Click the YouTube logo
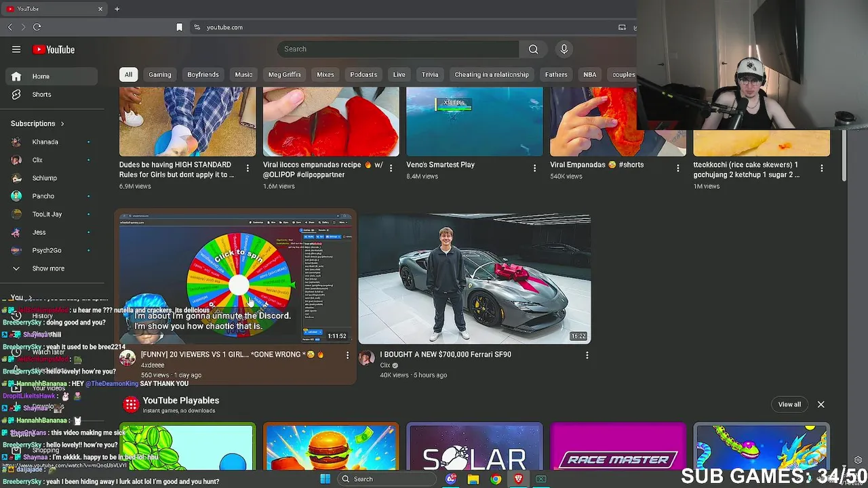The width and height of the screenshot is (868, 488). pos(53,49)
